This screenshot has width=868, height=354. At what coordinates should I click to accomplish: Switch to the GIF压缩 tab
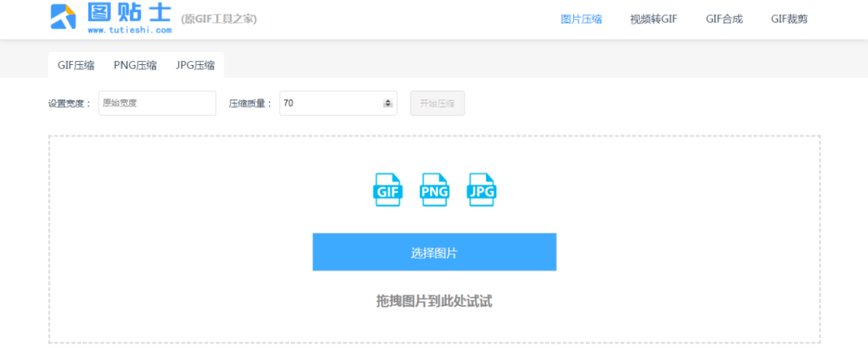76,65
